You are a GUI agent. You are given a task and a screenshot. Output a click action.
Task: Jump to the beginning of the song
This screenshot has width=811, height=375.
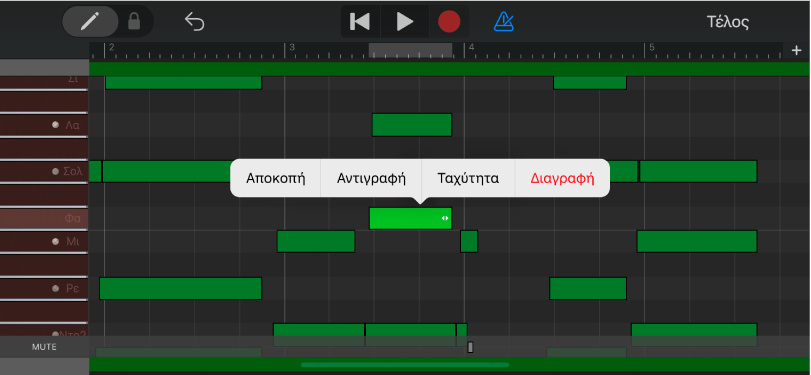[361, 22]
